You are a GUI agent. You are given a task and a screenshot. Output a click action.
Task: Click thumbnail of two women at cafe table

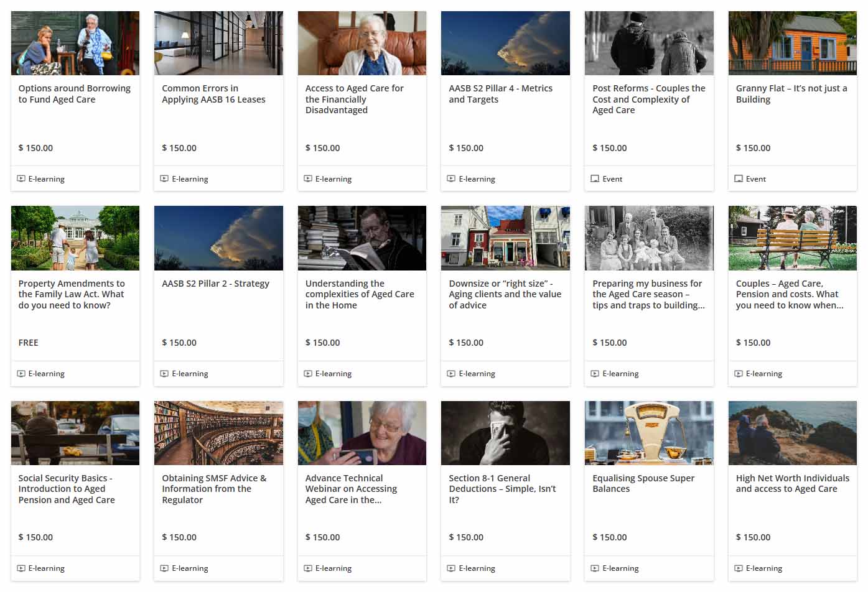(75, 43)
